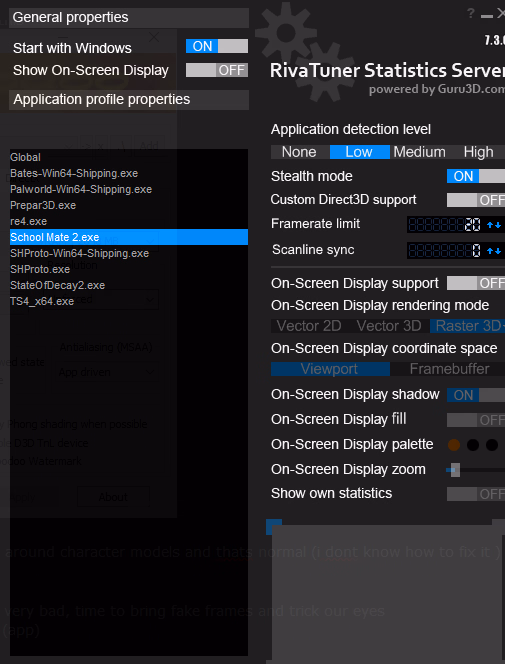Select TS4_x64.exe profile
Image resolution: width=505 pixels, height=664 pixels.
pyautogui.click(x=129, y=301)
